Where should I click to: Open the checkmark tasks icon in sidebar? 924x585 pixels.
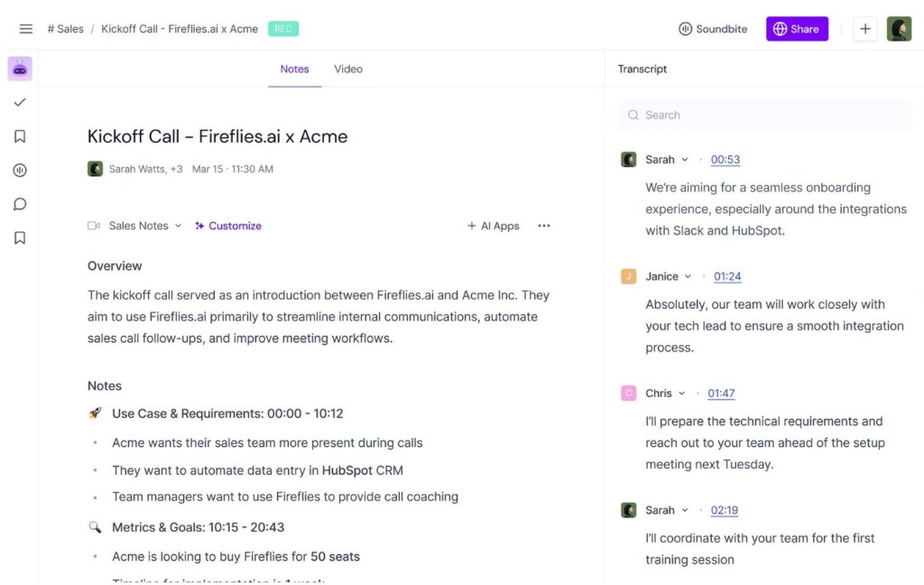[20, 103]
